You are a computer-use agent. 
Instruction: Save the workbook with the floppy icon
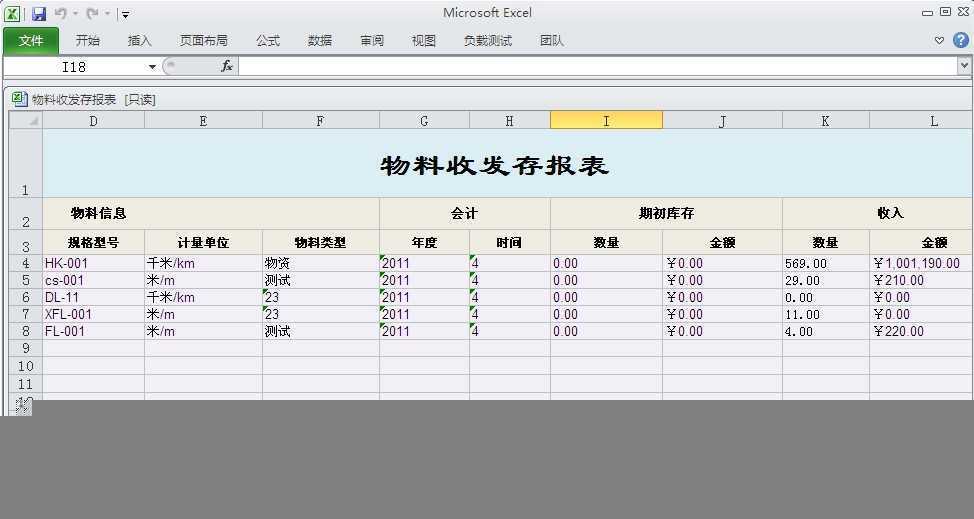[39, 13]
